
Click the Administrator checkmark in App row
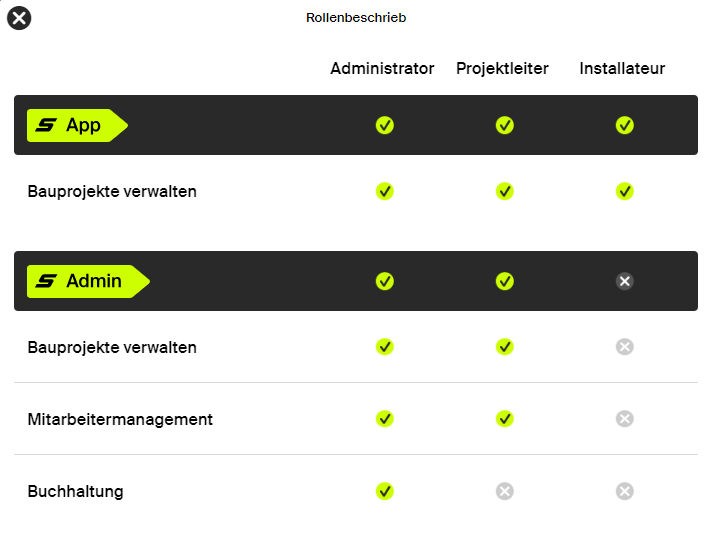(385, 125)
